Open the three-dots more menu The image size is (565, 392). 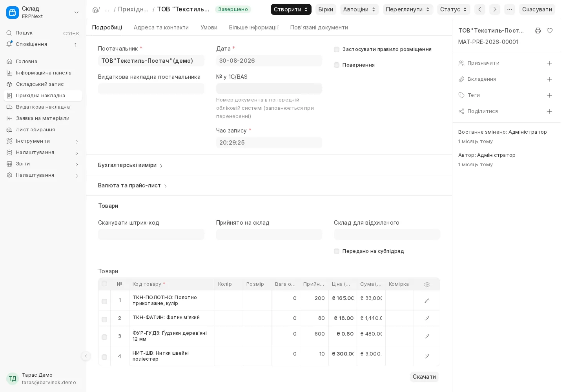(510, 9)
